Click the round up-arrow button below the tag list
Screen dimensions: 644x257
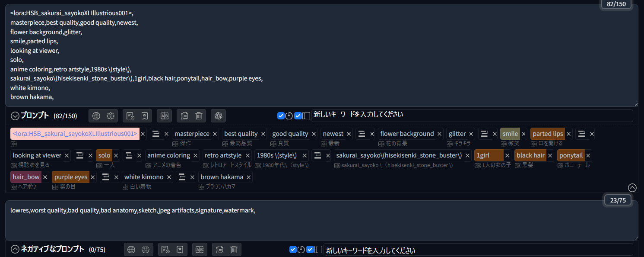(632, 187)
